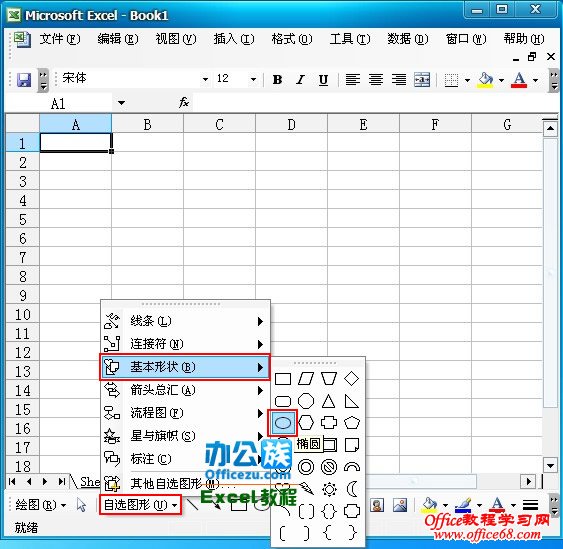Select the plaque shape
Viewport: 563px width, 549px height.
pyautogui.click(x=352, y=511)
